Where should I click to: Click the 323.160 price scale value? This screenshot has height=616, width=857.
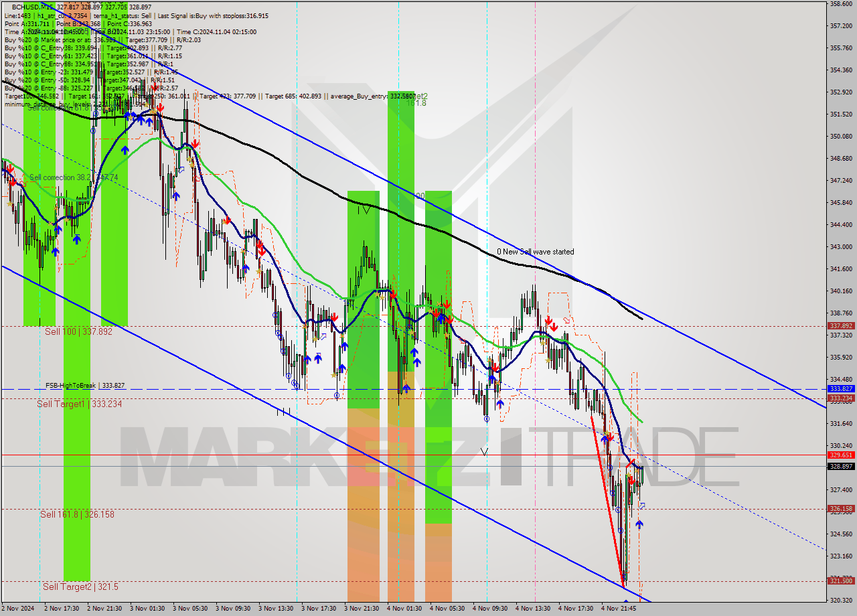(841, 556)
